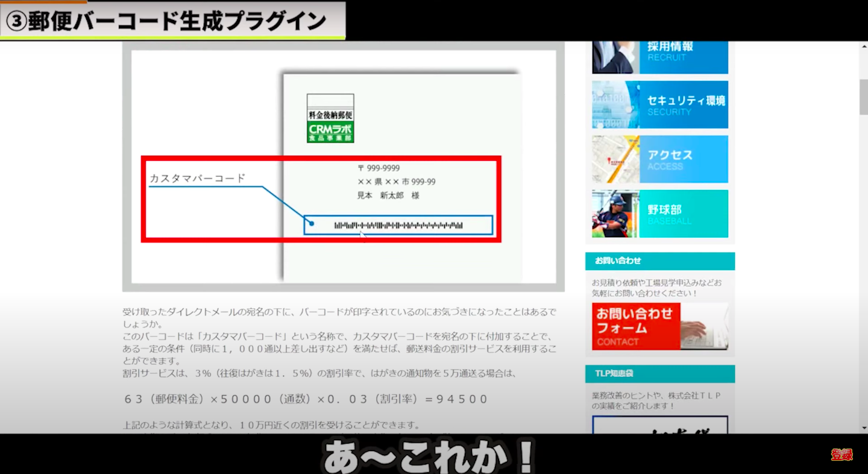The width and height of the screenshot is (868, 474).
Task: Click the カスタマバーコード callout label
Action: pos(198,179)
